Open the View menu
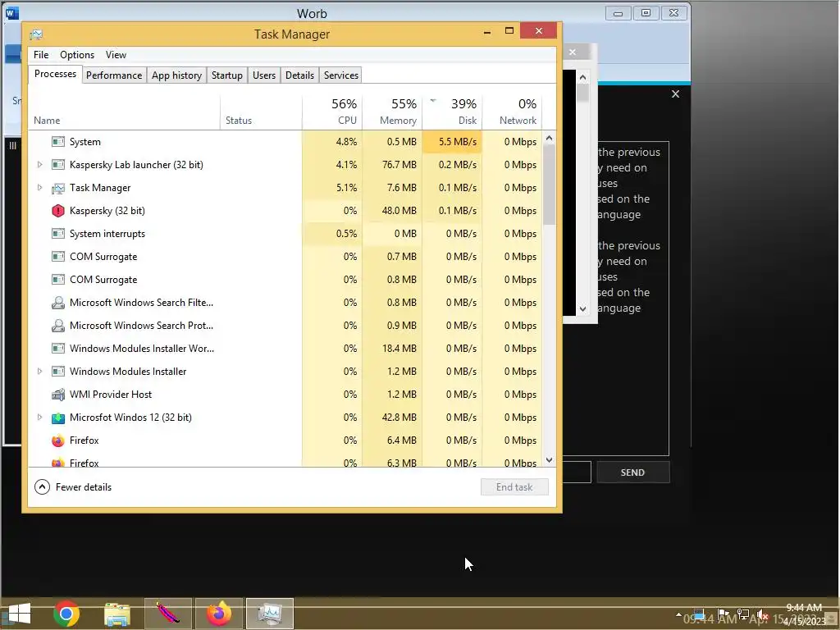Screen dimensions: 840x630 click(116, 55)
